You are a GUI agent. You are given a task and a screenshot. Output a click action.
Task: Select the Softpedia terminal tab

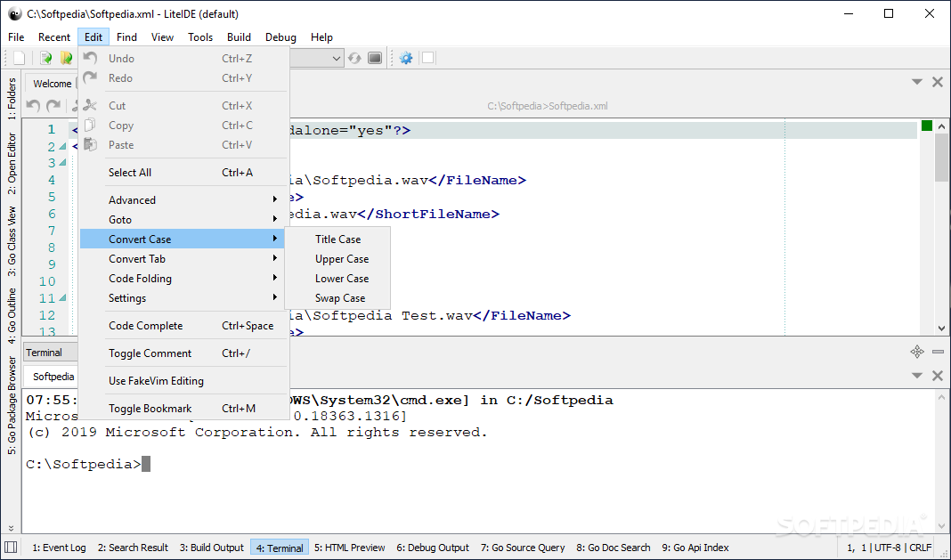[x=53, y=377]
